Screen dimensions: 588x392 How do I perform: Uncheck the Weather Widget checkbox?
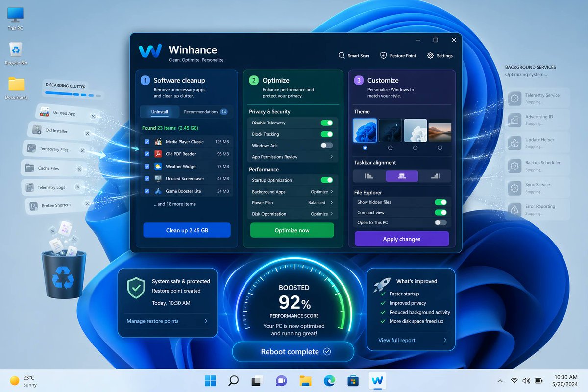(147, 166)
